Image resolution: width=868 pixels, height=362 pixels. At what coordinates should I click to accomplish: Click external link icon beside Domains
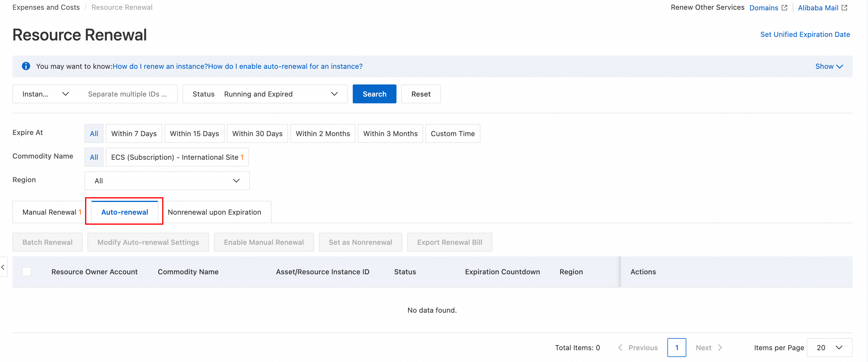point(784,7)
